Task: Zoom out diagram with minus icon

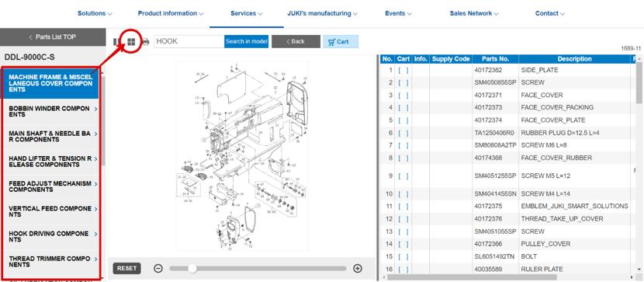Action: coord(158,269)
